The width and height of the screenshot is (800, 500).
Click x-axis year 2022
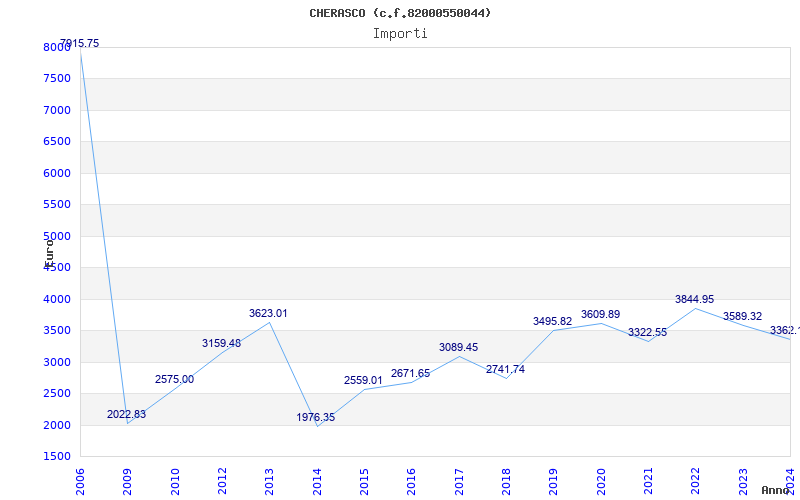(696, 482)
